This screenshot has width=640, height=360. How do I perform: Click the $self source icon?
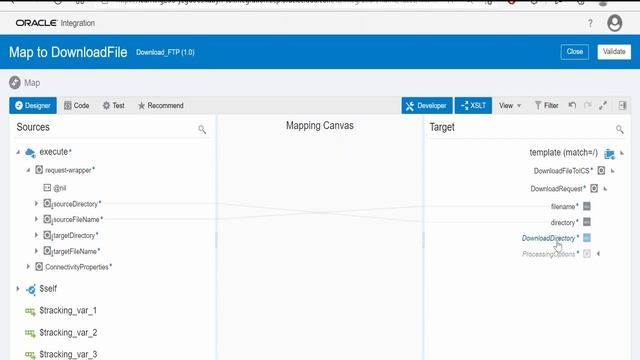[x=31, y=289]
